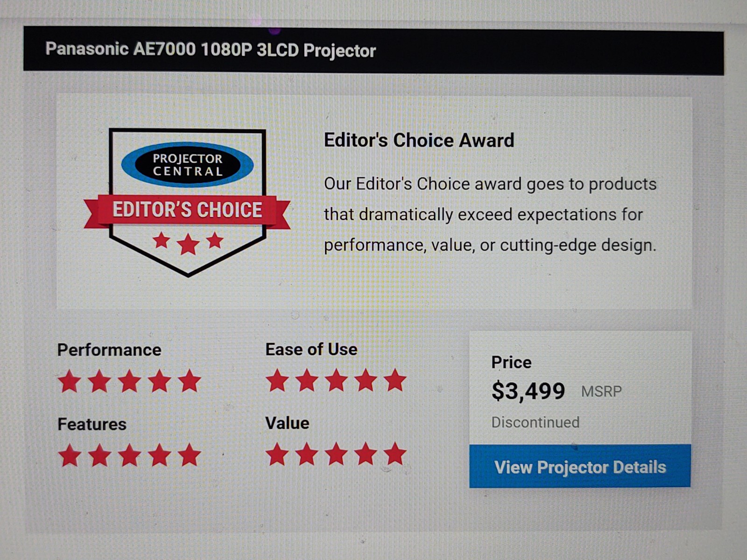Image resolution: width=747 pixels, height=560 pixels.
Task: Click the MSRP label beside price
Action: click(x=601, y=391)
